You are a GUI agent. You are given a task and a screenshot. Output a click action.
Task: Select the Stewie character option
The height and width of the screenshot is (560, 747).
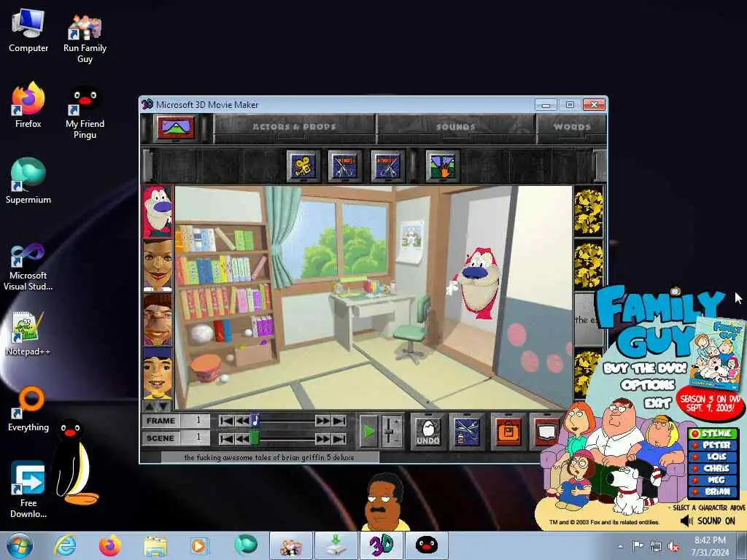click(x=713, y=433)
